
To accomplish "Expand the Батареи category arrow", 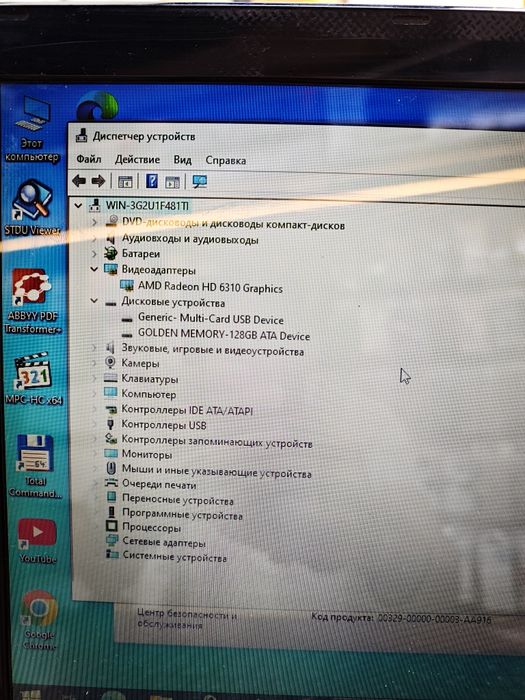I will pos(94,254).
